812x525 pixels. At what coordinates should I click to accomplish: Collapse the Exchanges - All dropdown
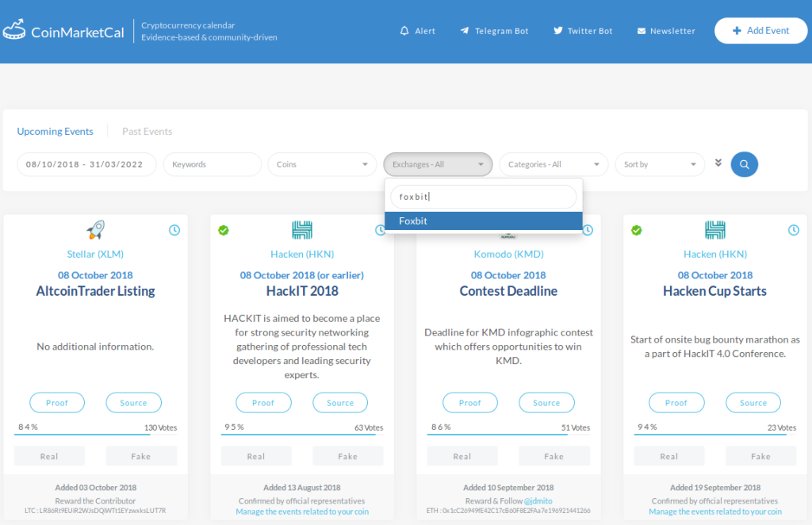tap(438, 164)
